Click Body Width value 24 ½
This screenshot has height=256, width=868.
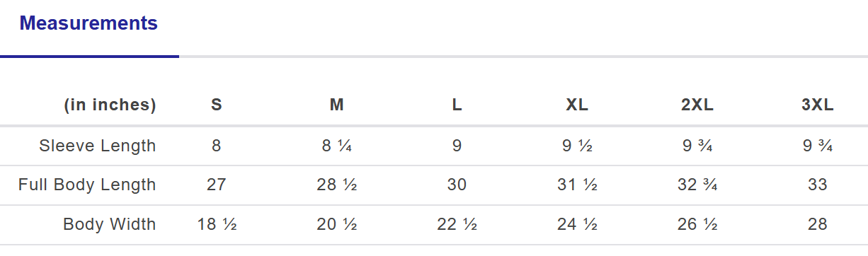(x=577, y=225)
